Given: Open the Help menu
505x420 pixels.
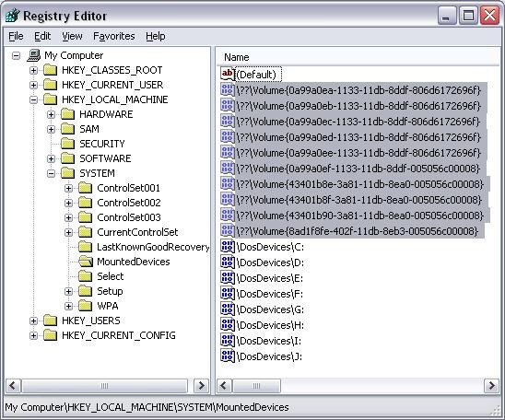Looking at the screenshot, I should [x=155, y=36].
